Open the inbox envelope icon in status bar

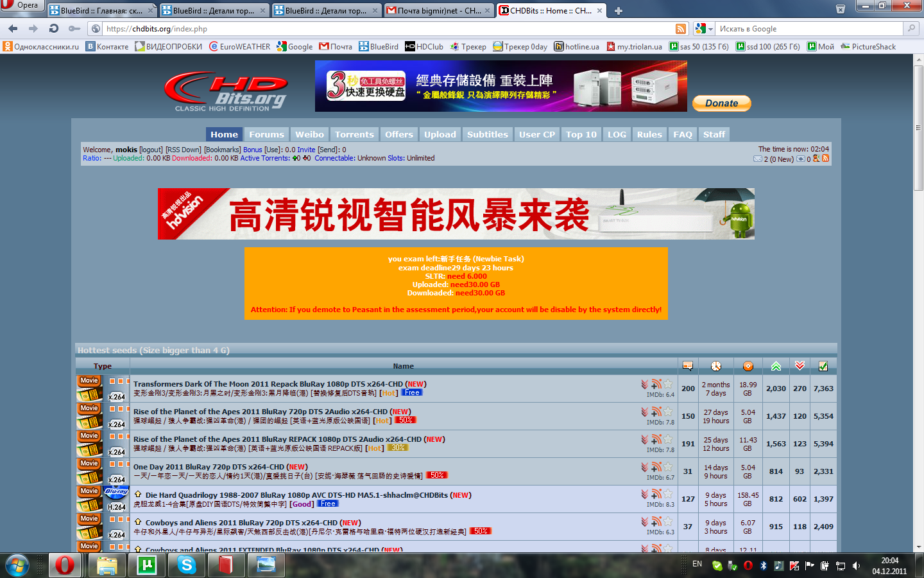pos(758,159)
